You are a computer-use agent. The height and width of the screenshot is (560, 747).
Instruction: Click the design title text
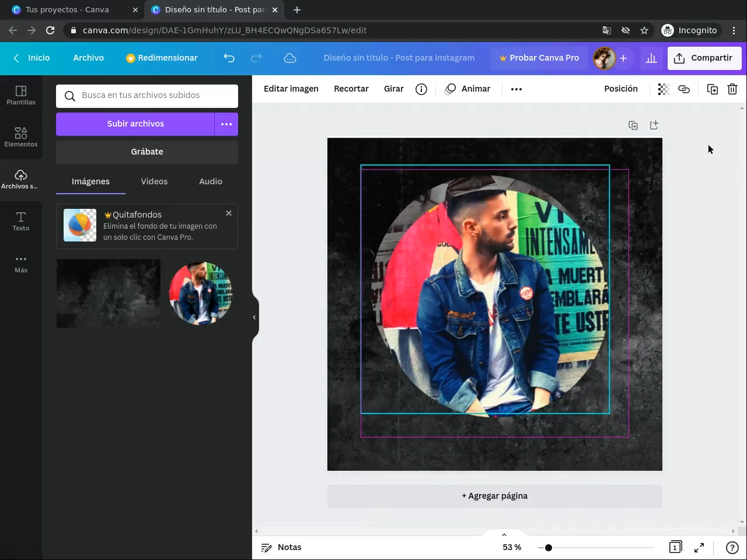[399, 58]
